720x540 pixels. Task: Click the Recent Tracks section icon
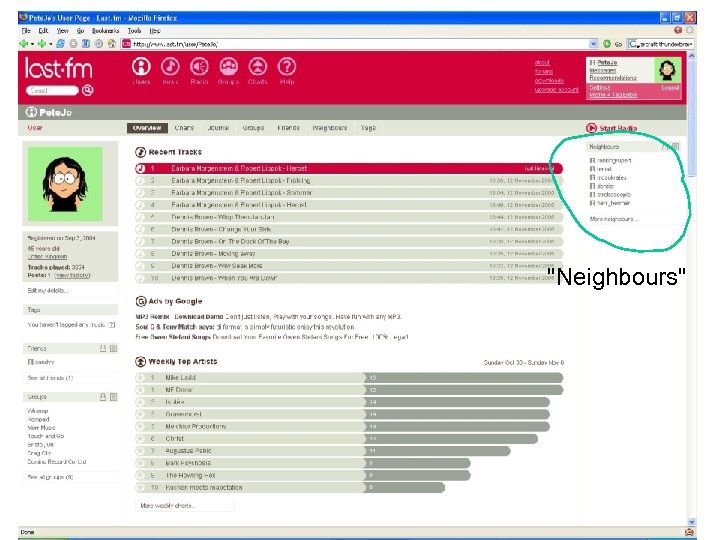pyautogui.click(x=140, y=152)
